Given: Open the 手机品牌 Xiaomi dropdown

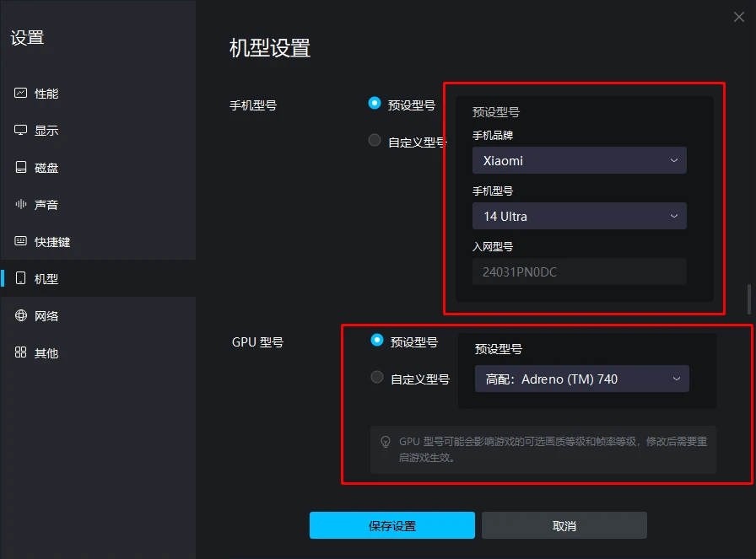Looking at the screenshot, I should pyautogui.click(x=579, y=160).
